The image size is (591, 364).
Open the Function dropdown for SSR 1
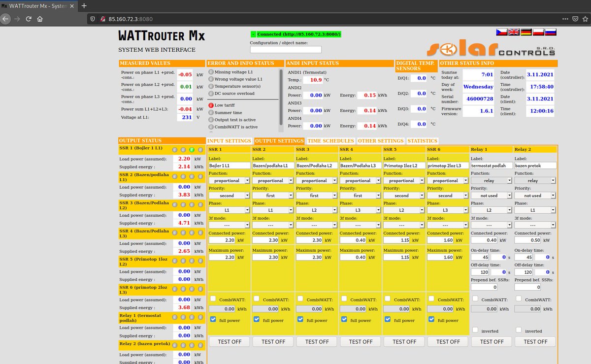point(229,181)
